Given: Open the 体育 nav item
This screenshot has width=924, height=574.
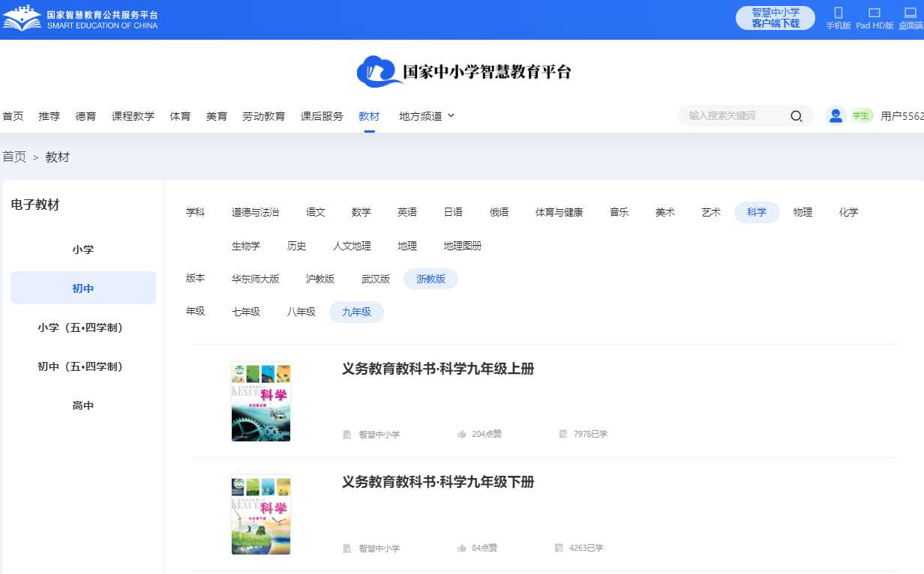Looking at the screenshot, I should pos(180,116).
